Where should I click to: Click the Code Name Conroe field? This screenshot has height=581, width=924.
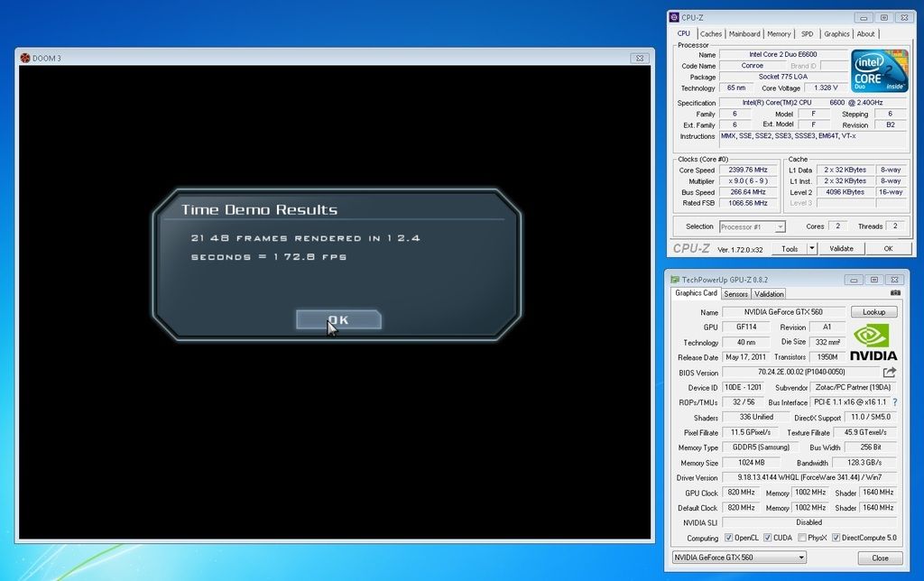752,65
